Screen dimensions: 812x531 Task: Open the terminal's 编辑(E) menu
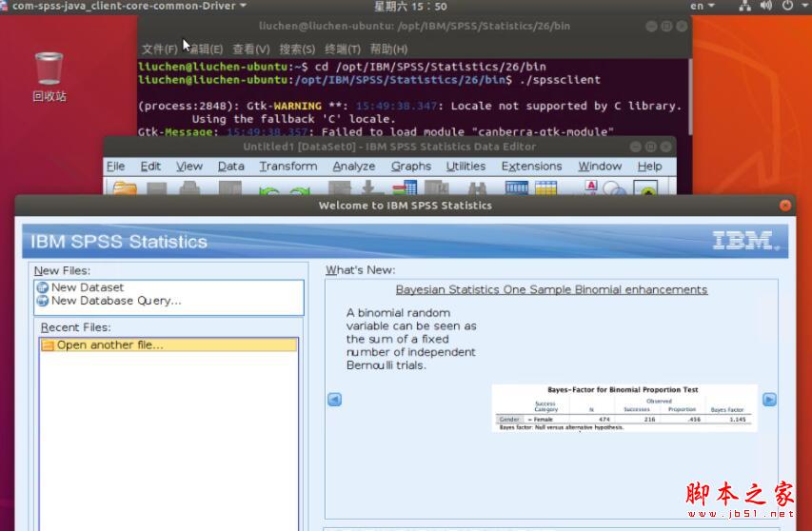(205, 49)
